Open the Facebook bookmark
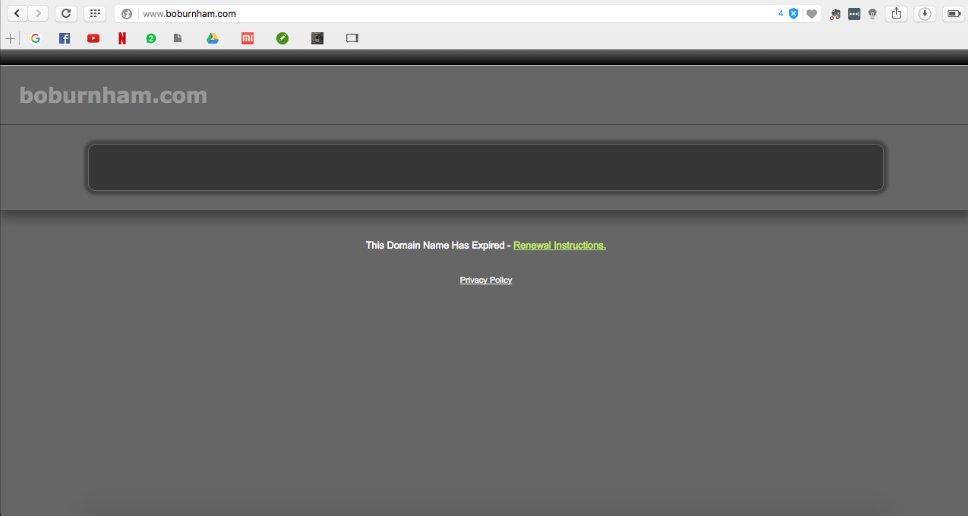The image size is (968, 516). (64, 38)
